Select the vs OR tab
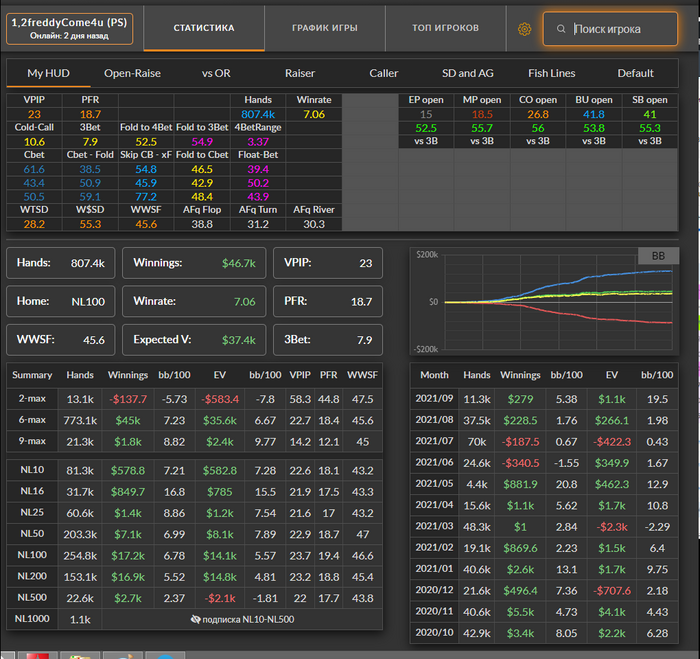The height and width of the screenshot is (659, 700). pyautogui.click(x=215, y=73)
